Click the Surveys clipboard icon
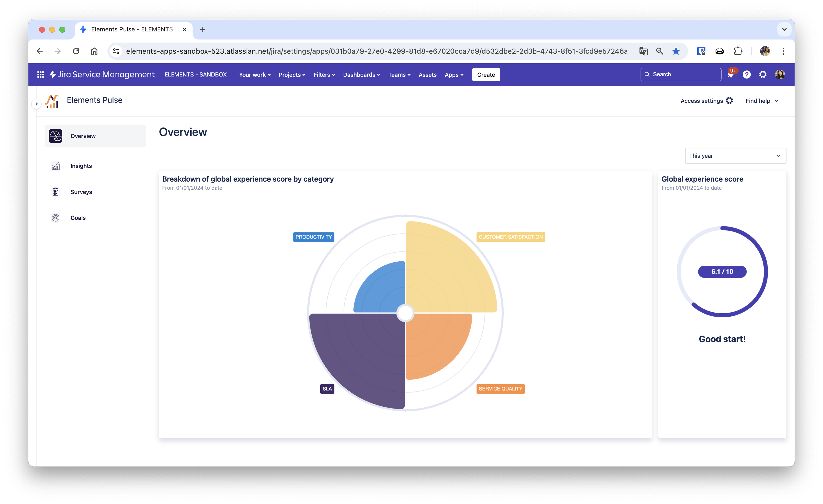 click(55, 191)
